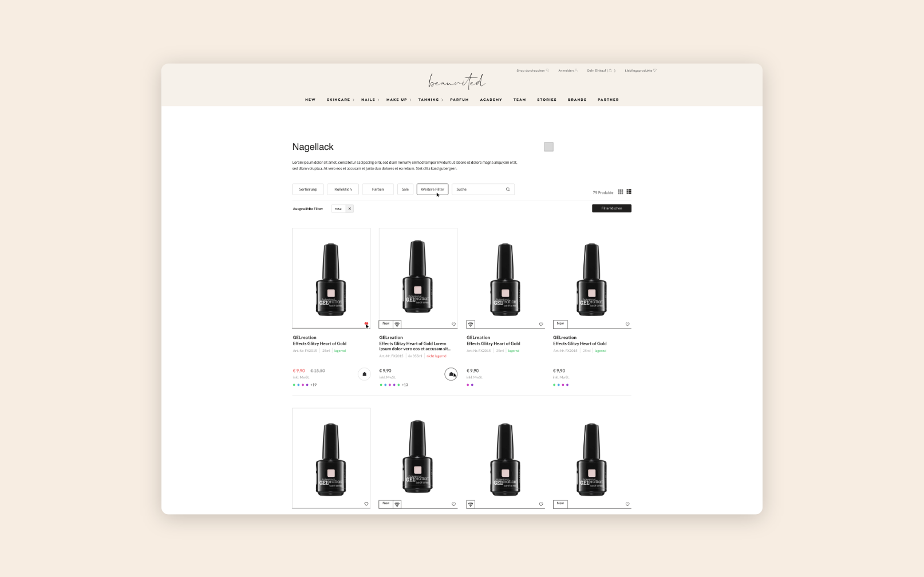Screen dimensions: 924x577
Task: Open the NAILS navigation menu
Action: [369, 100]
